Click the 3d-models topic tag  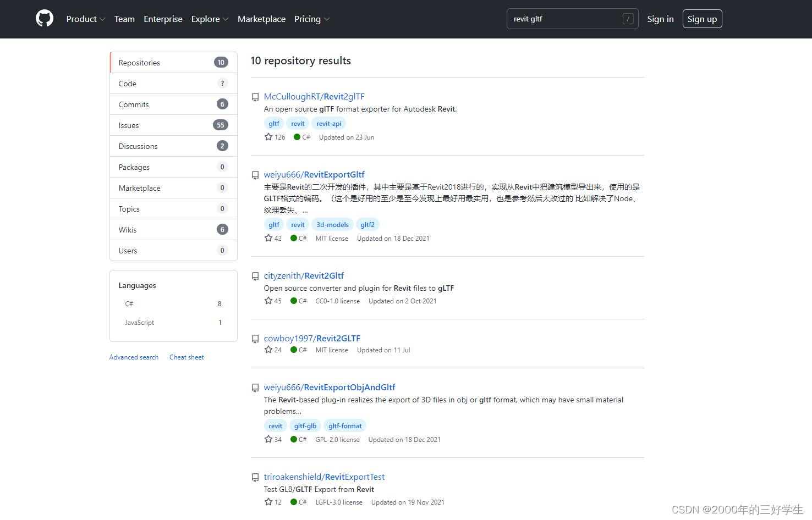(332, 225)
